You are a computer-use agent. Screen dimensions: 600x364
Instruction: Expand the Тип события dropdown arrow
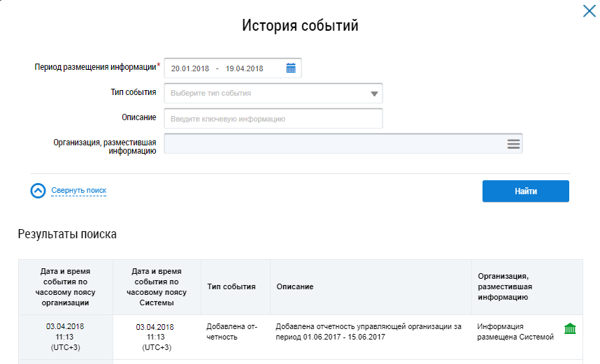pyautogui.click(x=374, y=94)
